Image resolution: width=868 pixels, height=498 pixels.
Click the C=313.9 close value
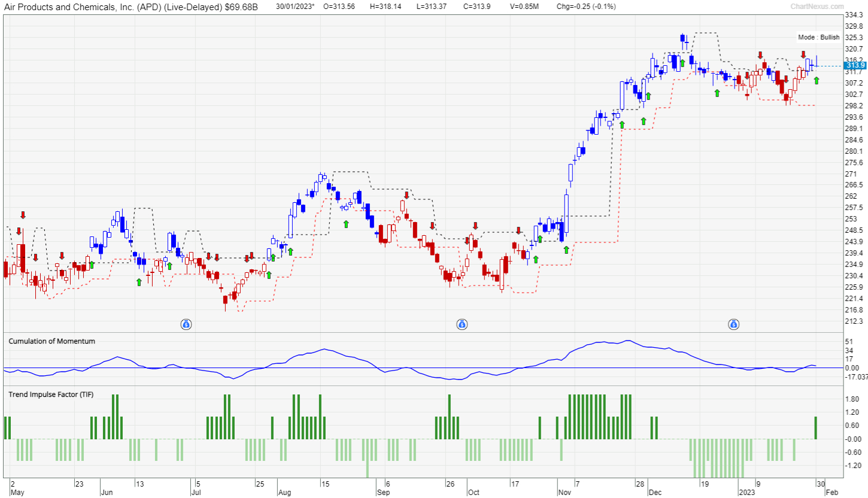tap(478, 7)
